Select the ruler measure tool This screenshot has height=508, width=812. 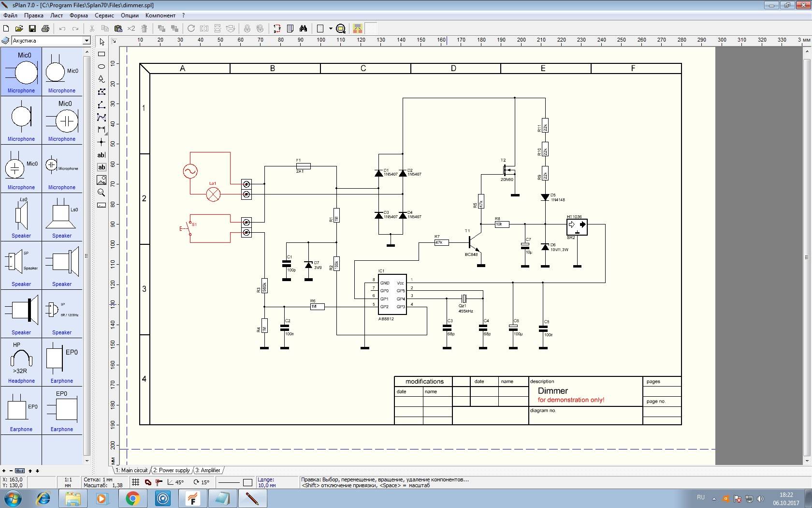(x=101, y=205)
